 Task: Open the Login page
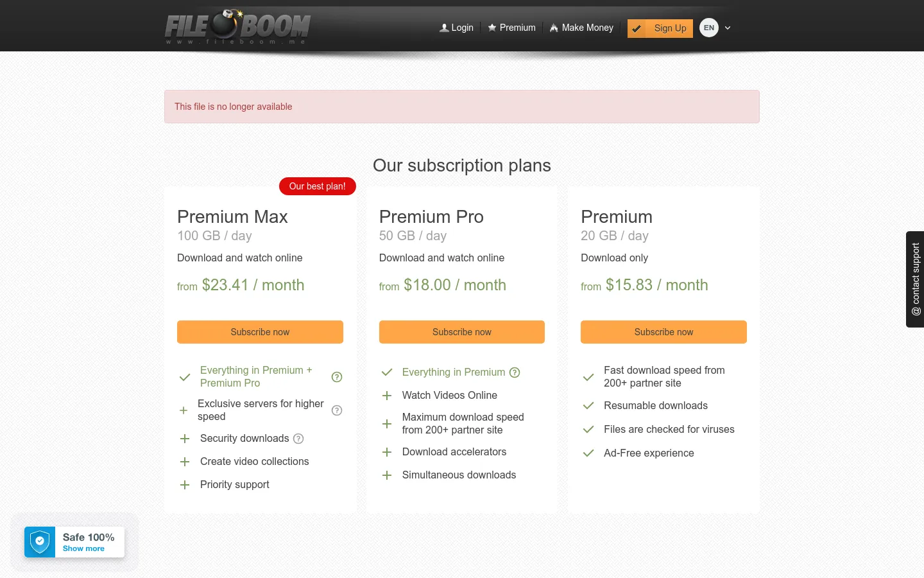click(x=456, y=28)
